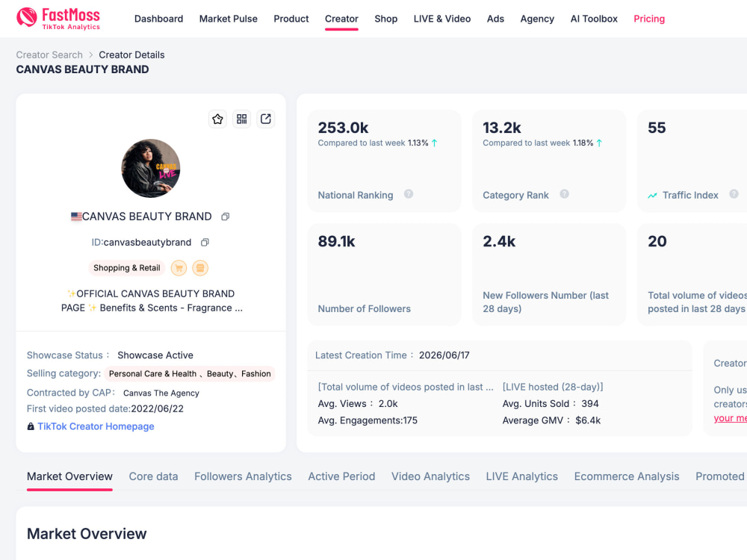Switch to the Core data tab
Screen dimensions: 747x560
click(153, 476)
